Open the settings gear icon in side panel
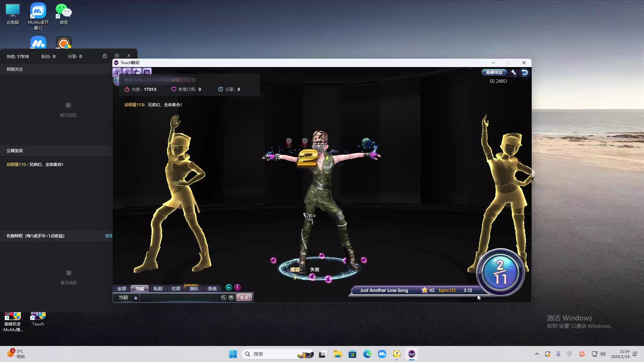This screenshot has width=644, height=362. [x=117, y=56]
